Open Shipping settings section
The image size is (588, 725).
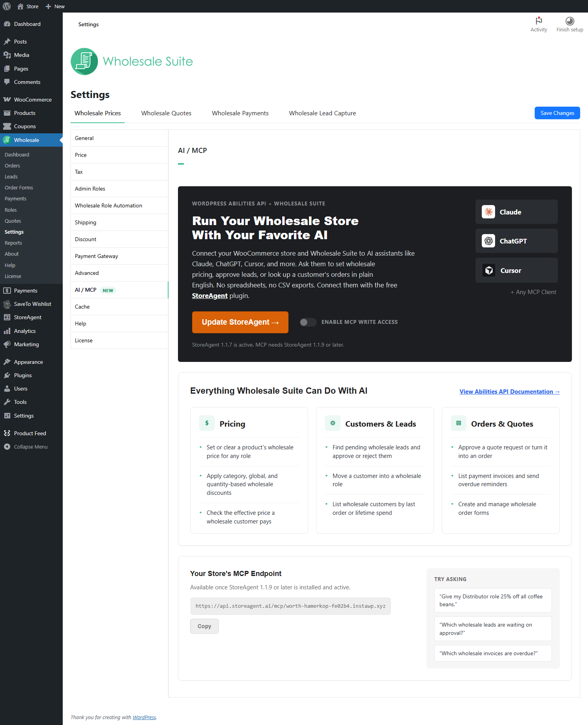pos(119,222)
